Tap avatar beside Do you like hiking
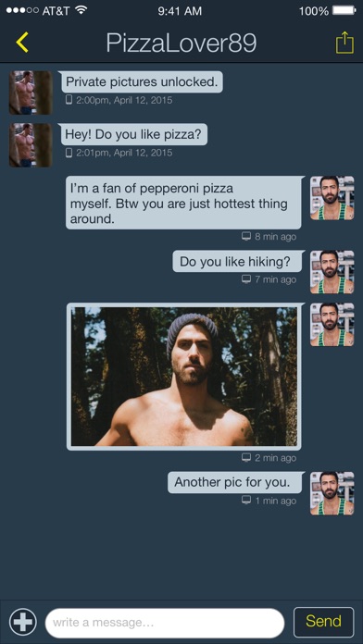Screen dimensions: 363x644 tap(332, 272)
